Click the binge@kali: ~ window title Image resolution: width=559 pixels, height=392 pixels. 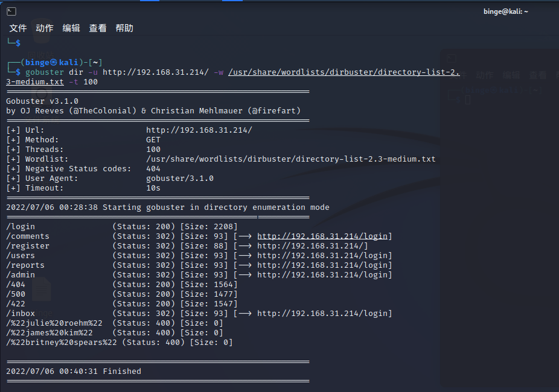point(505,11)
